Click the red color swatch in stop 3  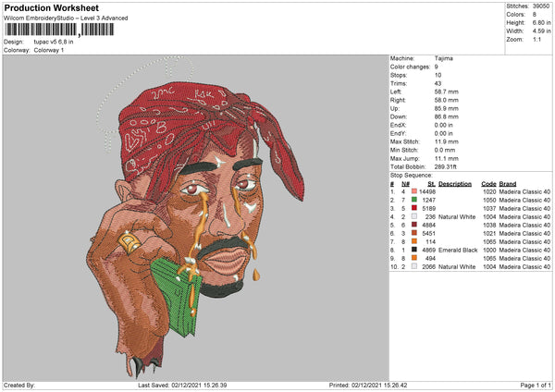click(414, 208)
